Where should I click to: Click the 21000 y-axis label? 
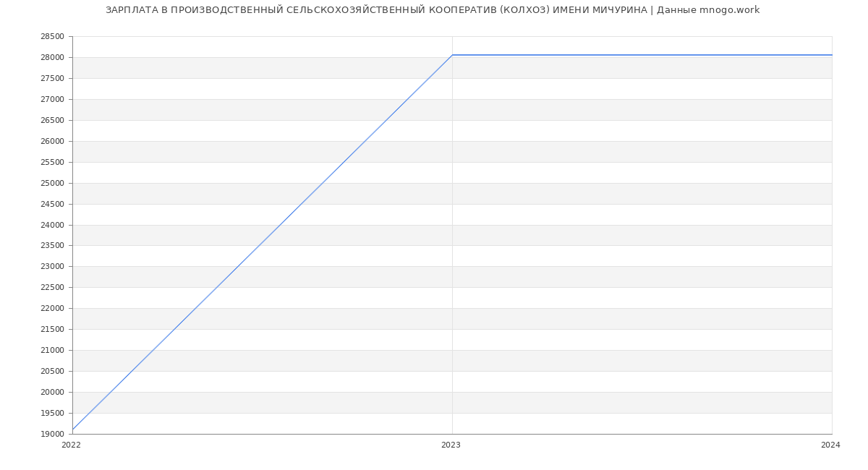coord(52,351)
